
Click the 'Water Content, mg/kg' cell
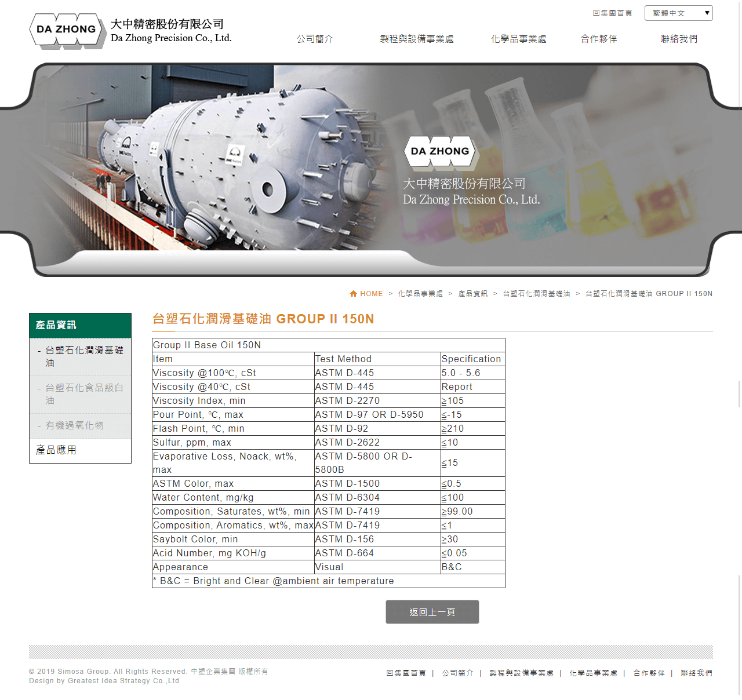pyautogui.click(x=233, y=498)
